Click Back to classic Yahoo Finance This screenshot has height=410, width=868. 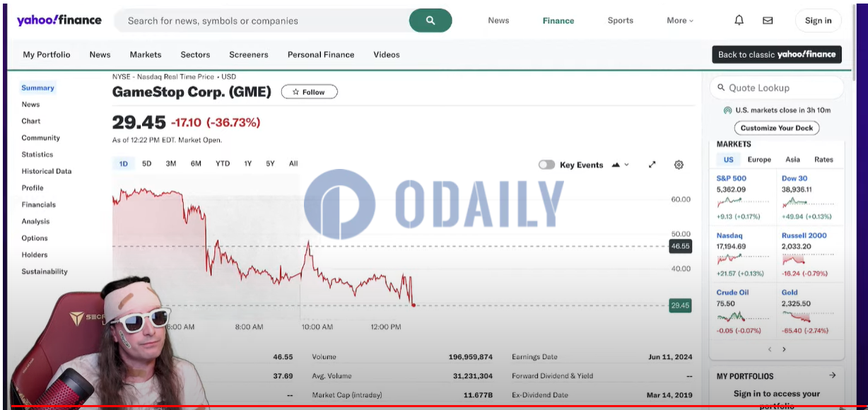[777, 54]
